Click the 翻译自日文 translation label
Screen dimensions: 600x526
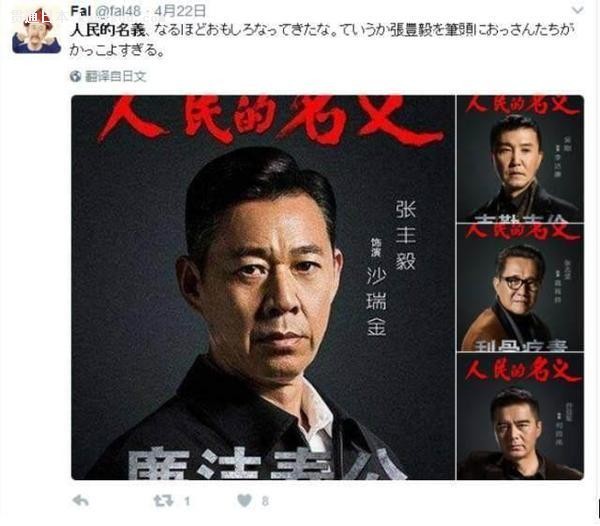pyautogui.click(x=116, y=77)
